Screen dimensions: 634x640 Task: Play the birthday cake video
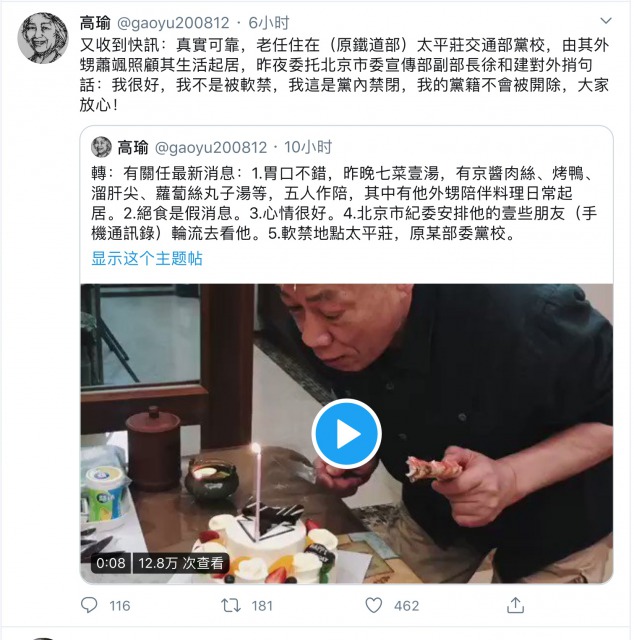click(x=347, y=433)
